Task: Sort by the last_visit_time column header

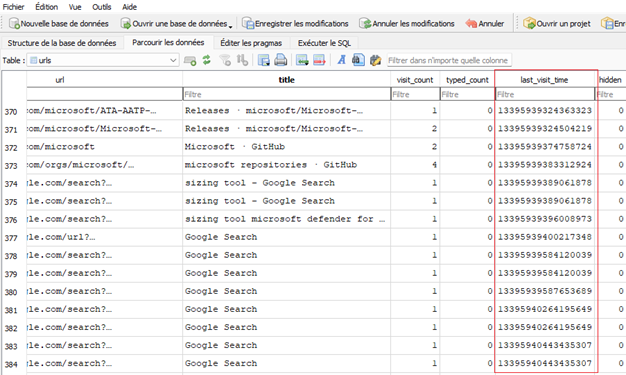Action: 544,80
